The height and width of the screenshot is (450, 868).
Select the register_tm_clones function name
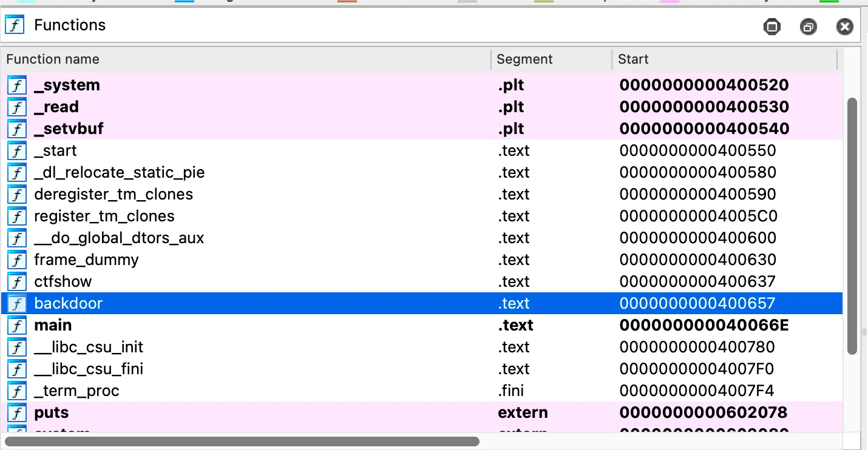point(104,217)
